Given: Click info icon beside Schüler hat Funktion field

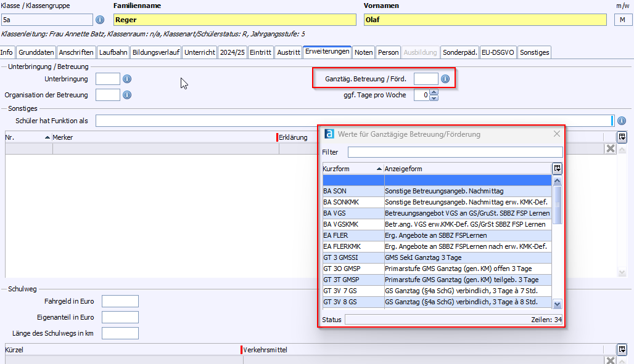Looking at the screenshot, I should pyautogui.click(x=622, y=121).
